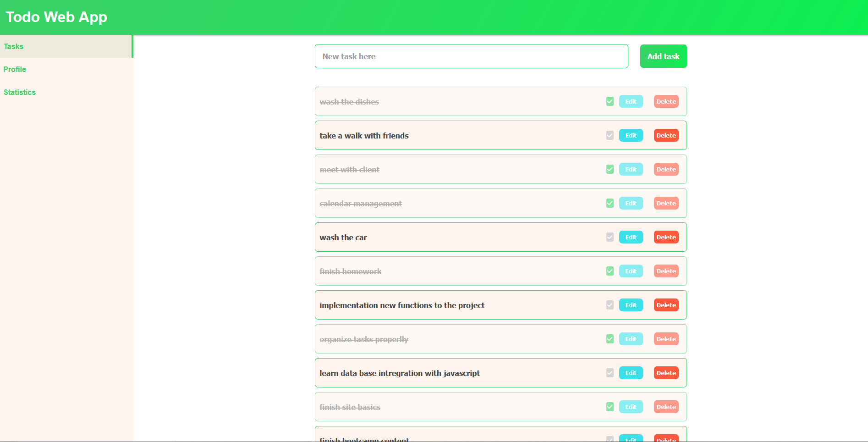Viewport: 868px width, 442px height.
Task: Switch to the Profile section
Action: click(15, 69)
